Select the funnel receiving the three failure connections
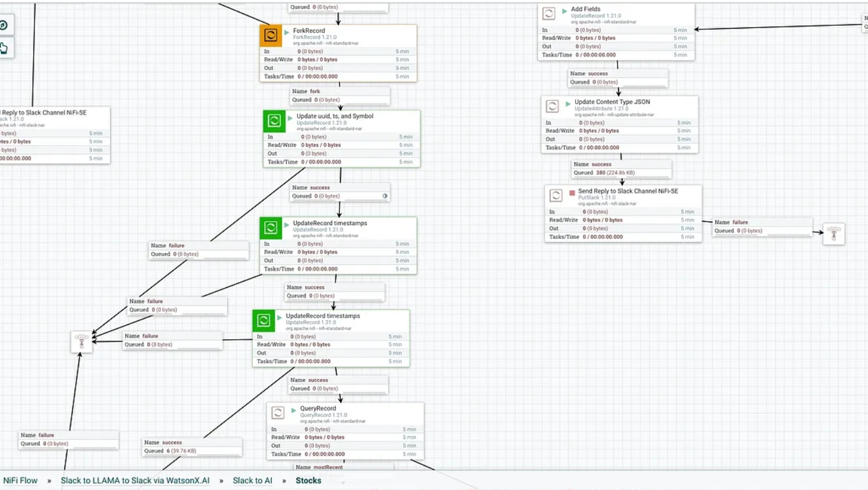This screenshot has height=490, width=868. (x=81, y=342)
